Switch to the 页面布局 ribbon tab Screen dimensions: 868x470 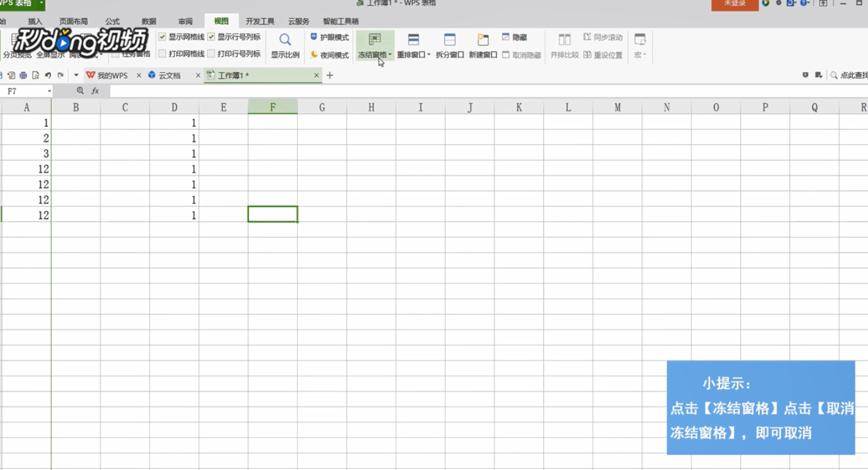point(73,21)
